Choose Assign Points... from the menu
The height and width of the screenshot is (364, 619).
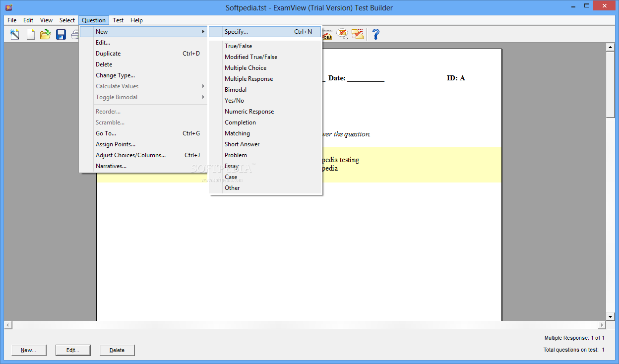[143, 144]
